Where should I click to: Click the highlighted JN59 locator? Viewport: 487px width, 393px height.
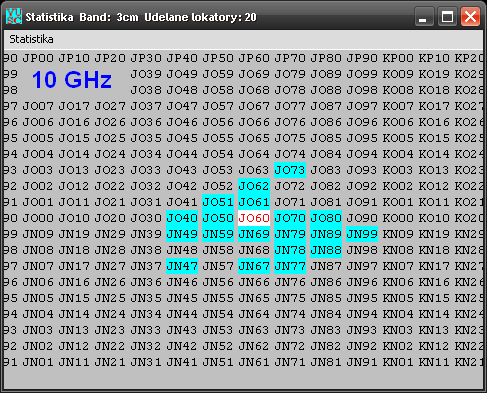pos(218,234)
